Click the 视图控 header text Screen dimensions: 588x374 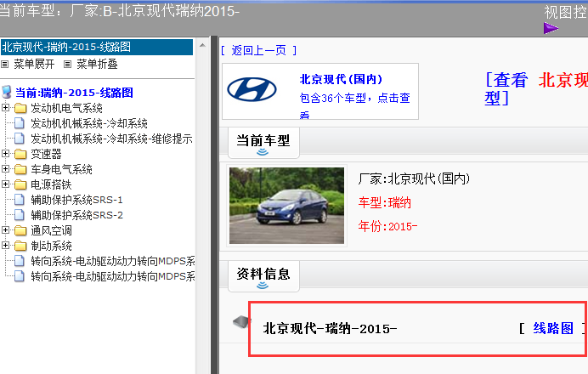coord(566,13)
